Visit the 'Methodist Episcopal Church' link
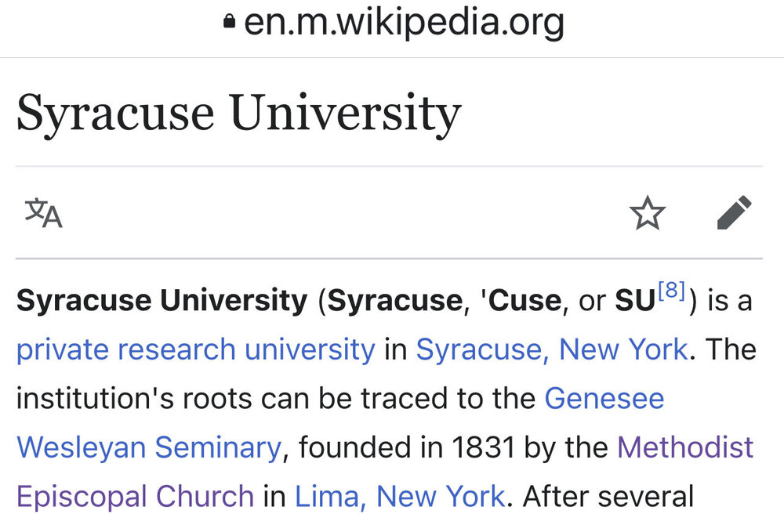 (684, 447)
